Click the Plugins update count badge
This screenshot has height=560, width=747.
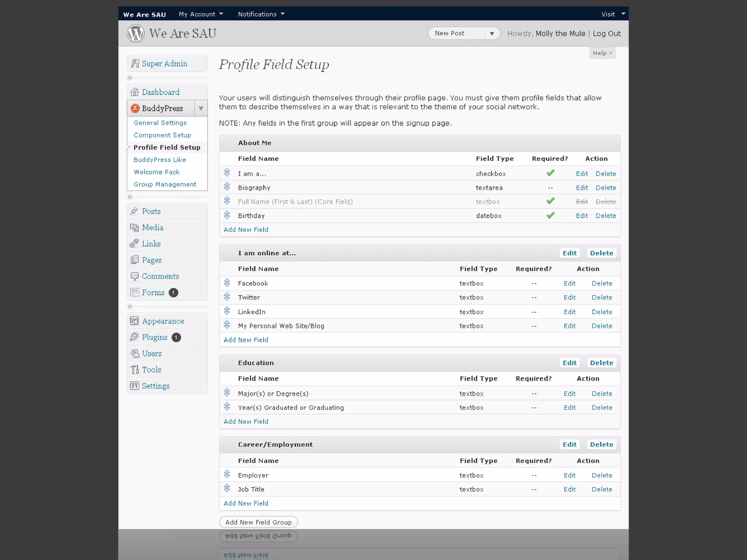click(176, 338)
